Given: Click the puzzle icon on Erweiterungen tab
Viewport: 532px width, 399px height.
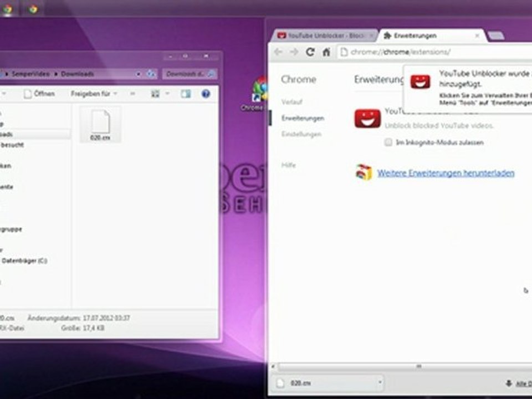Looking at the screenshot, I should pyautogui.click(x=387, y=35).
